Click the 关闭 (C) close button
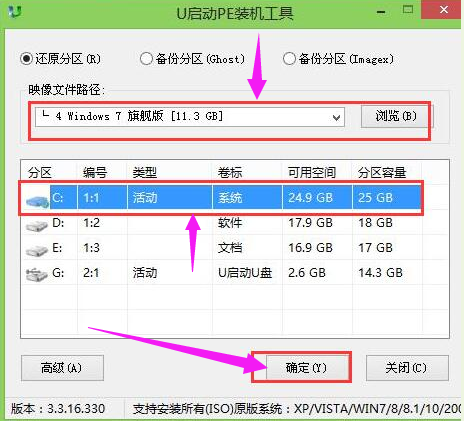The width and height of the screenshot is (464, 421). (407, 368)
